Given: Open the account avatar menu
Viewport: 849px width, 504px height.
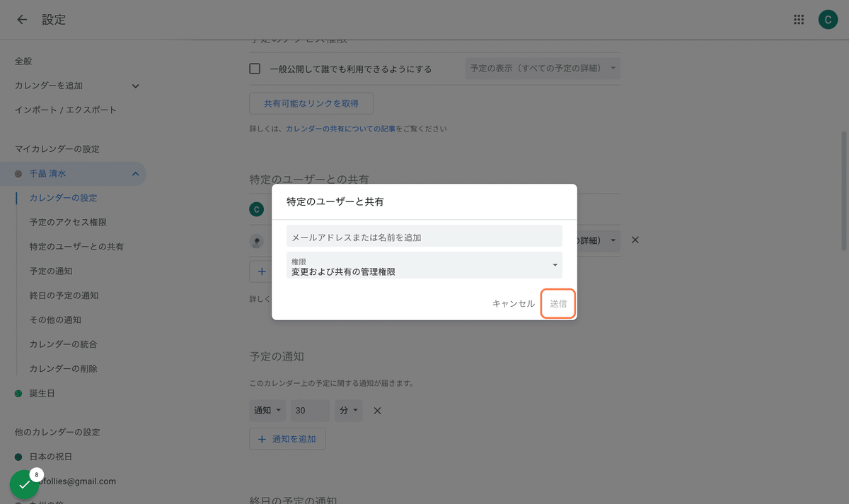Looking at the screenshot, I should pyautogui.click(x=828, y=20).
